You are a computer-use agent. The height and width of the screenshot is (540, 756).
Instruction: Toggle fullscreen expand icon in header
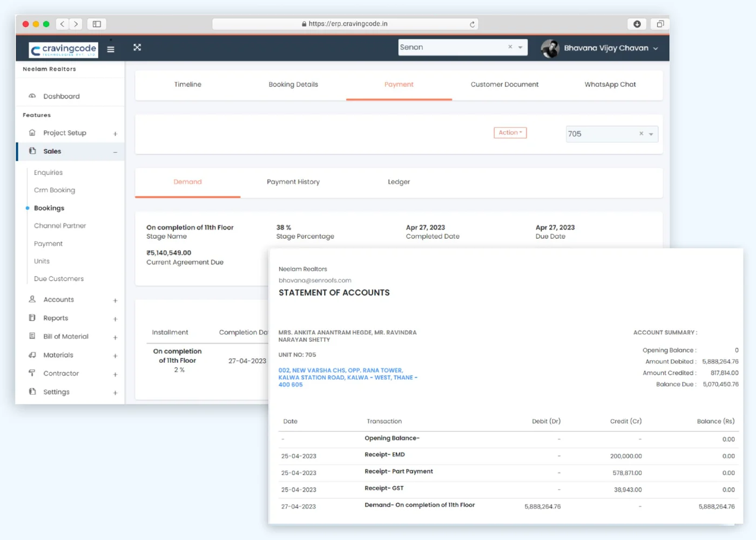[137, 48]
